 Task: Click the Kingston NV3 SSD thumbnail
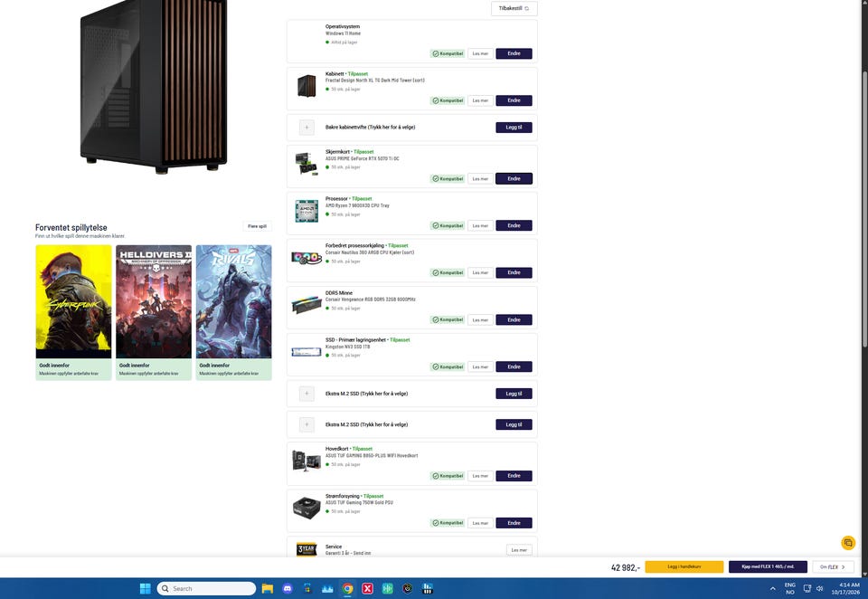(x=307, y=352)
